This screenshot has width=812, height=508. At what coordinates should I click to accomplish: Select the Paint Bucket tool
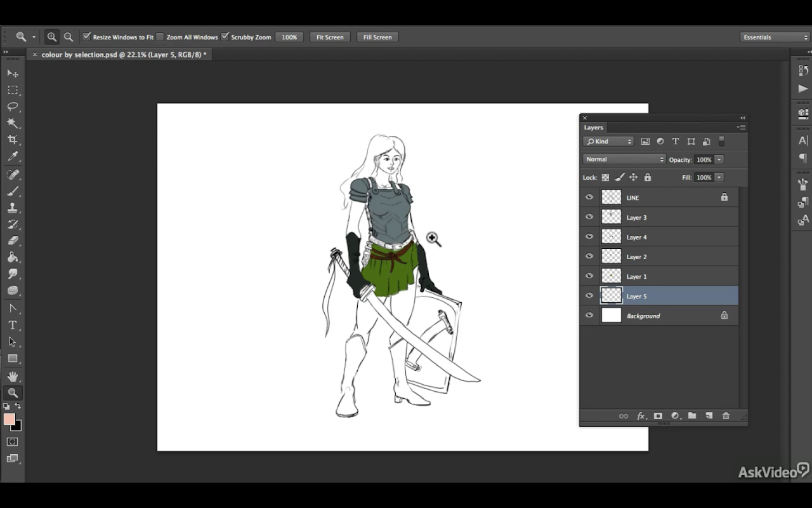pyautogui.click(x=13, y=257)
